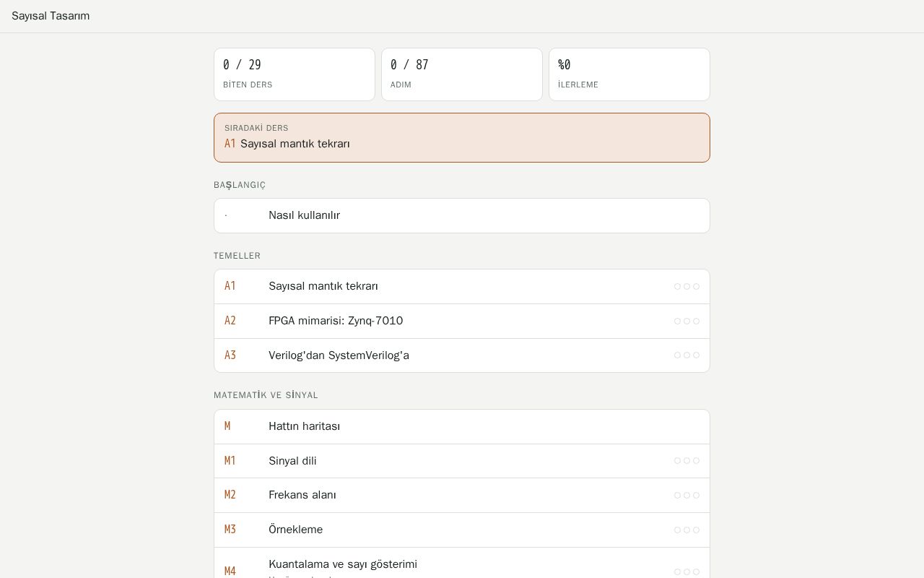924x578 pixels.
Task: Click the 0 / 29 Biten Ders card
Action: (295, 74)
